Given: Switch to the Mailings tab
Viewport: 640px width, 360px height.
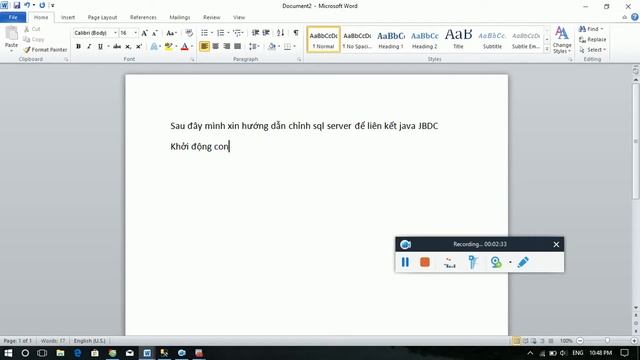Looking at the screenshot, I should [x=180, y=17].
